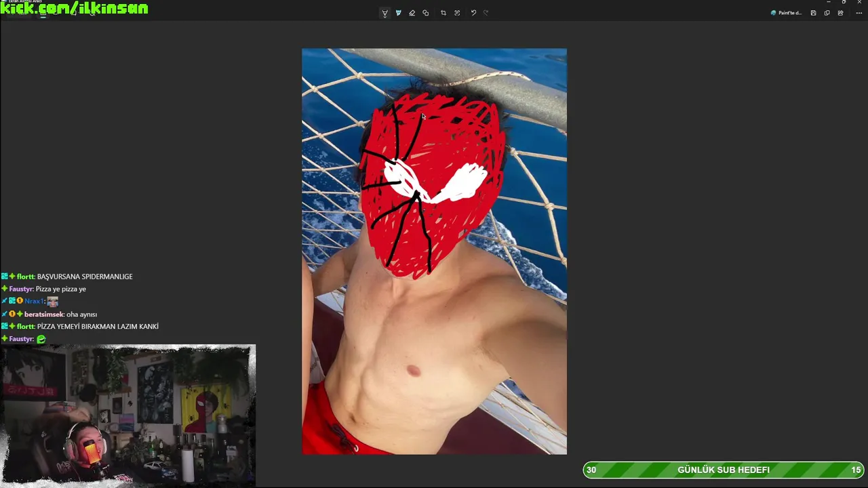Select the ballpoint pen tool
This screenshot has height=488, width=868.
384,13
